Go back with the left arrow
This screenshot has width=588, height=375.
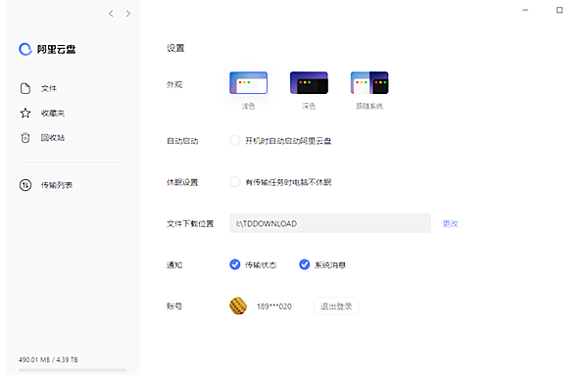[111, 14]
